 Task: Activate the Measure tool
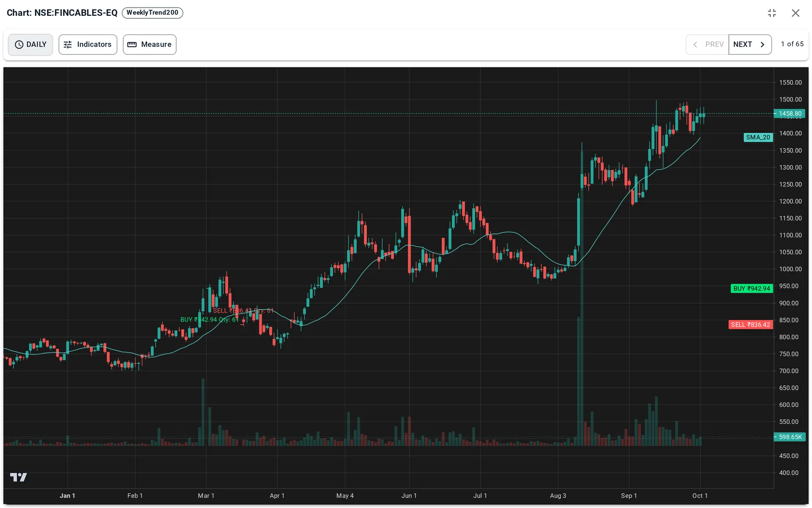(150, 45)
